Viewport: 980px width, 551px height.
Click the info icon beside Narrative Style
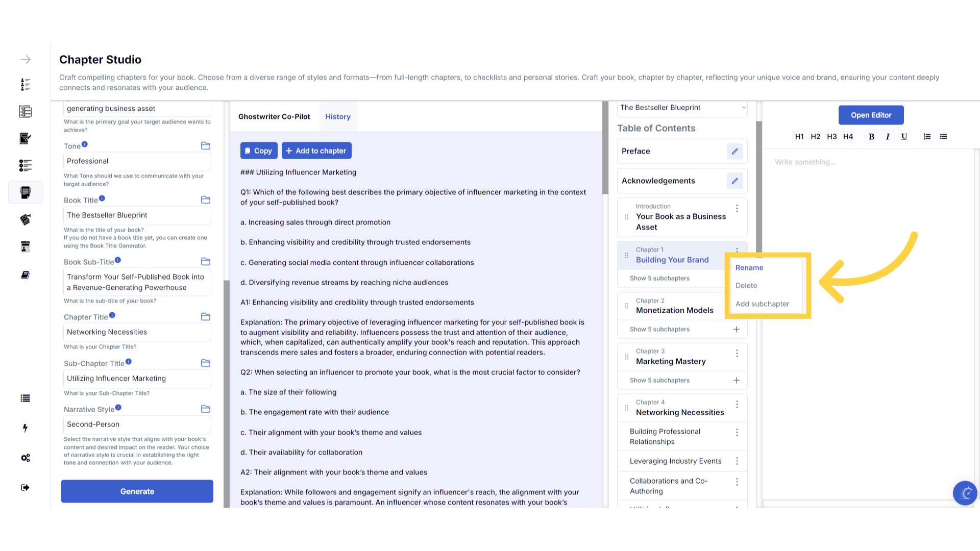[x=118, y=408]
